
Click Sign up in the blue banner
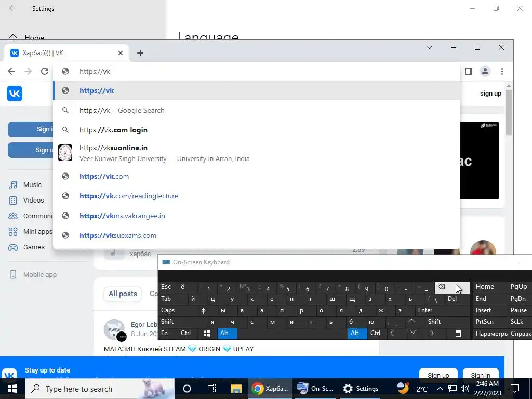(438, 375)
